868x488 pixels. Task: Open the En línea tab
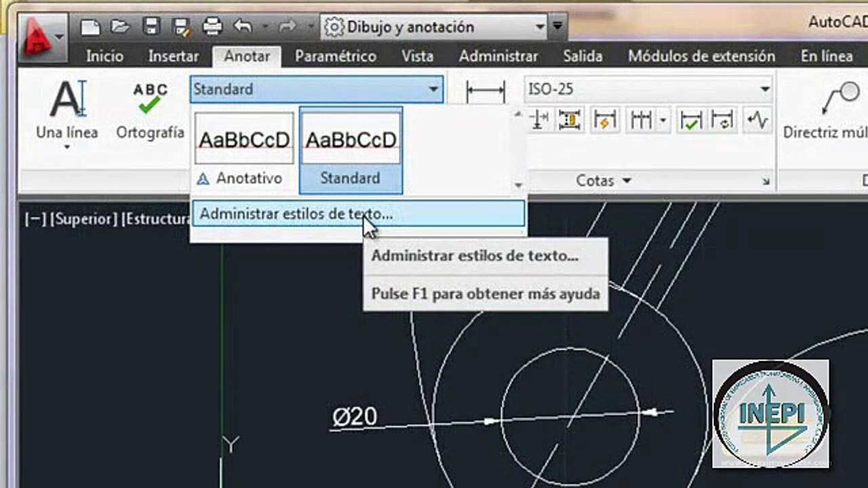(x=827, y=56)
